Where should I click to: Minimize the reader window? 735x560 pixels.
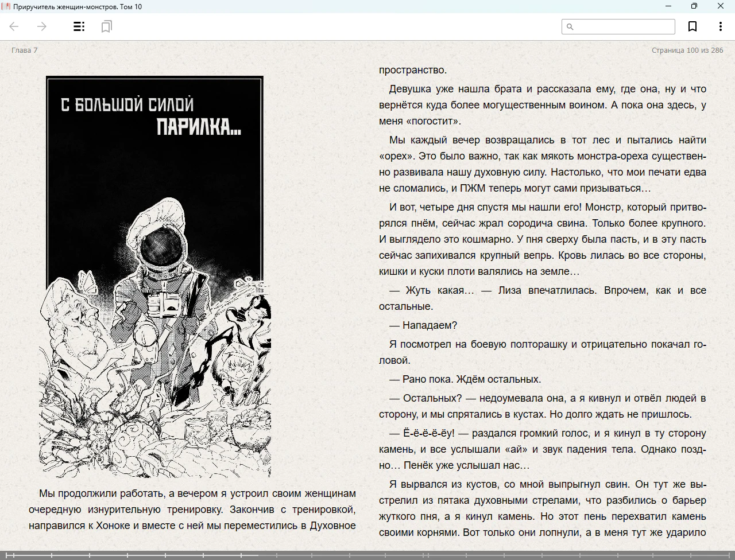(668, 6)
